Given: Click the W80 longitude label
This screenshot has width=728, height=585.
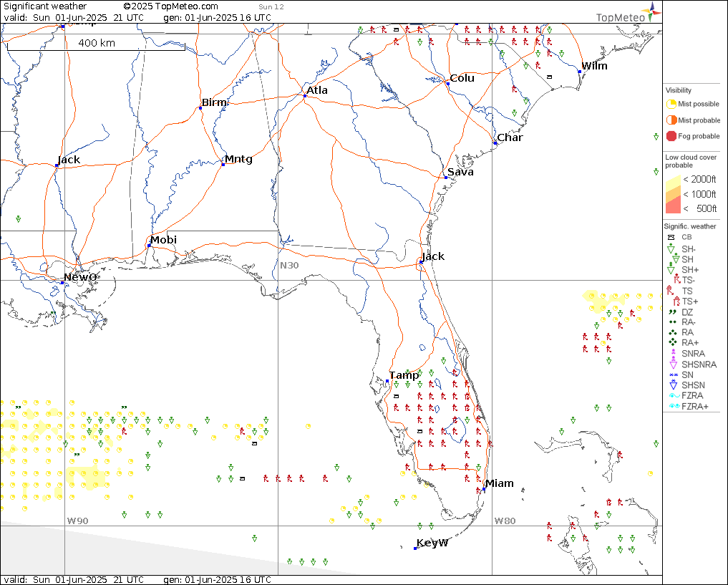Looking at the screenshot, I should [x=505, y=521].
